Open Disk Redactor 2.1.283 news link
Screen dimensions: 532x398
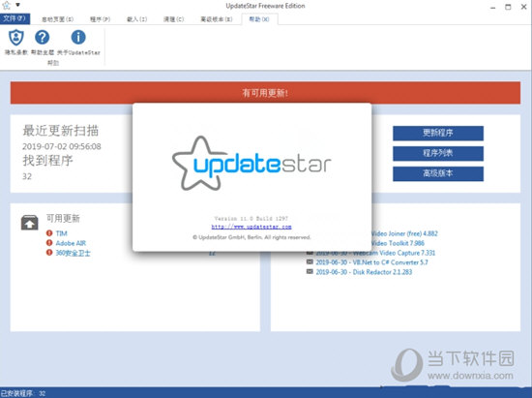(x=364, y=272)
